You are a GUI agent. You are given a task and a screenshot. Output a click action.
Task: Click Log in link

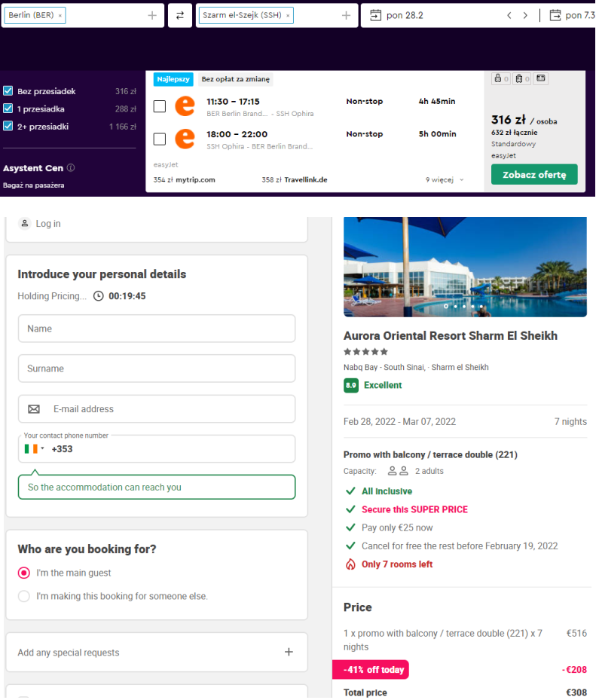48,224
